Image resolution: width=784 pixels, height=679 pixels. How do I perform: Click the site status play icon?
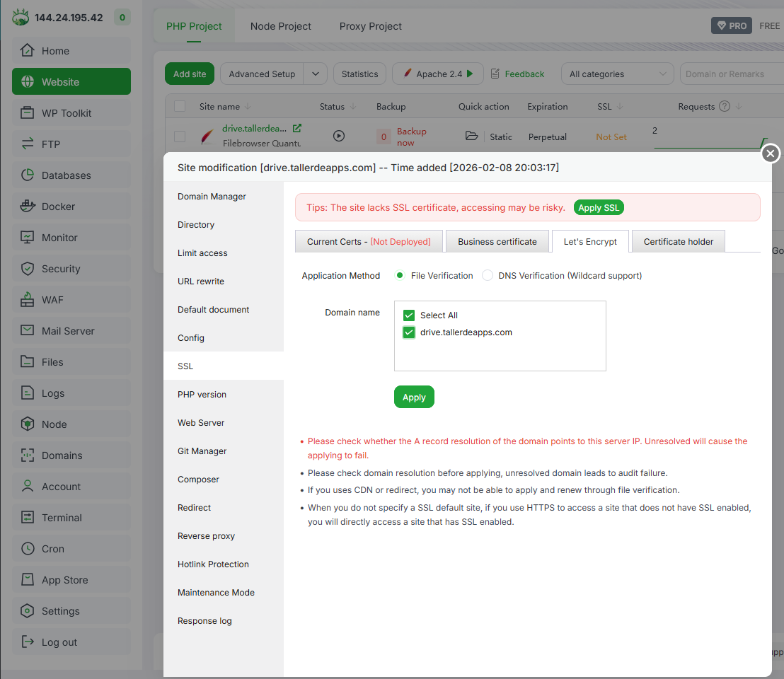pyautogui.click(x=339, y=136)
